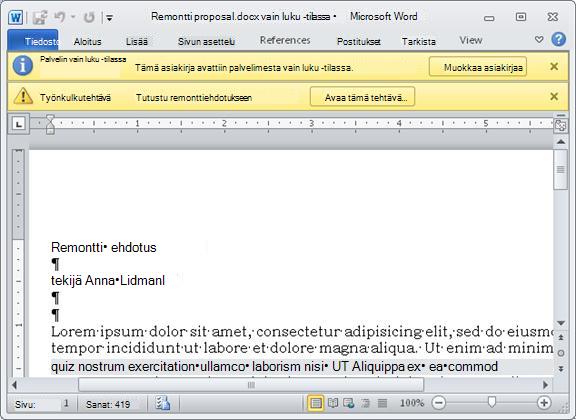Switch to Outline view
The width and height of the screenshot is (576, 420).
click(x=365, y=403)
